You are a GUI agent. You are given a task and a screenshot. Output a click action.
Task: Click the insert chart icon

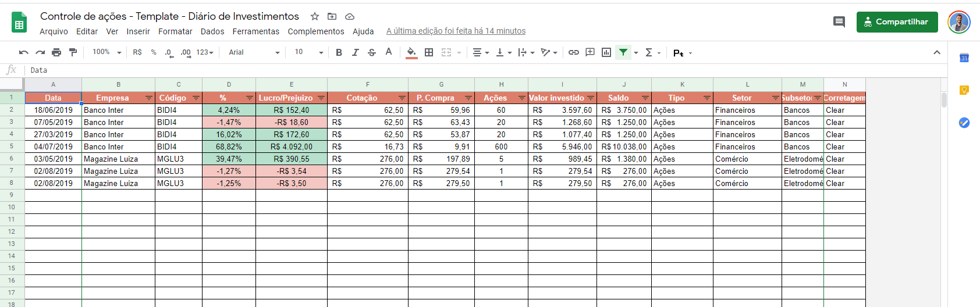pyautogui.click(x=606, y=52)
